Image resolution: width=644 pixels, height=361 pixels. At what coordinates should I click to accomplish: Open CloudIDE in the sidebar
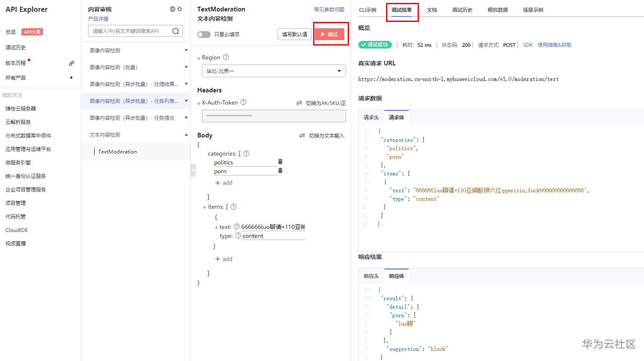[x=16, y=230]
